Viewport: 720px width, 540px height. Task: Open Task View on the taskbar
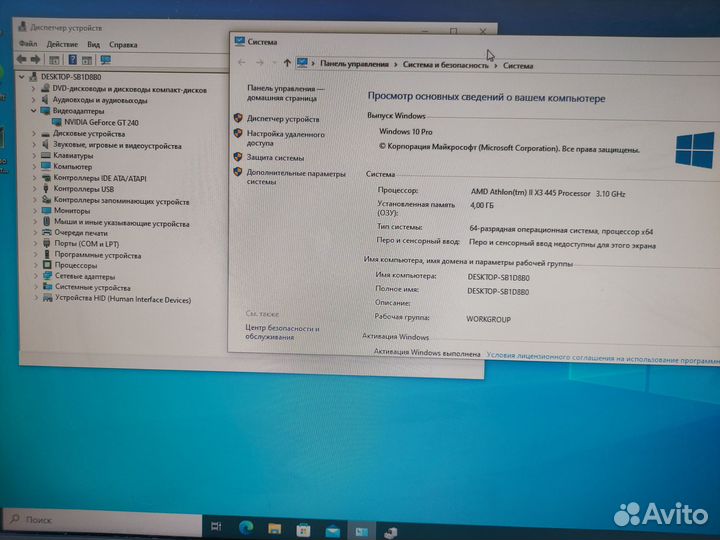coord(216,526)
